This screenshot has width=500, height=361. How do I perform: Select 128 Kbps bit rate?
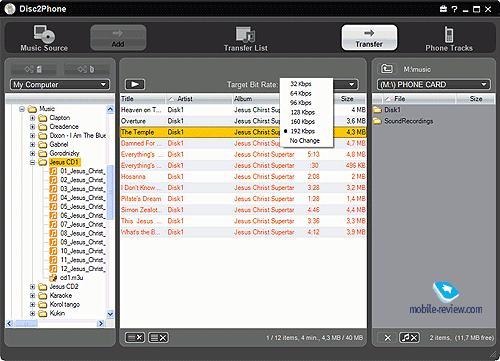303,112
